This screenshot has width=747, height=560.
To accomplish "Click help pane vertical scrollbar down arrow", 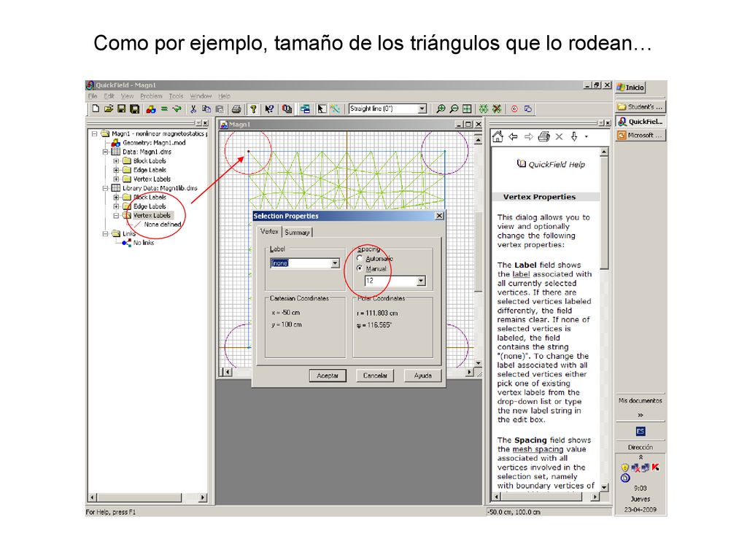I will [x=605, y=487].
